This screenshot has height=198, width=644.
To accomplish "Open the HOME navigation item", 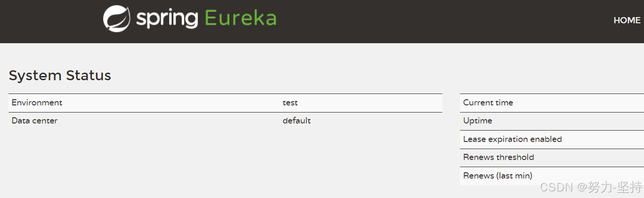I will click(626, 20).
